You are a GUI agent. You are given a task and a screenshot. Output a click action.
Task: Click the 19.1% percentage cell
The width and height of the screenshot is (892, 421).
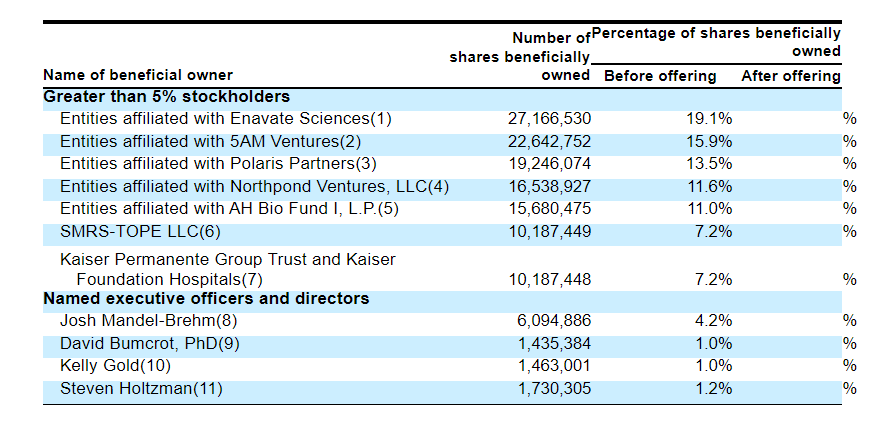point(710,119)
